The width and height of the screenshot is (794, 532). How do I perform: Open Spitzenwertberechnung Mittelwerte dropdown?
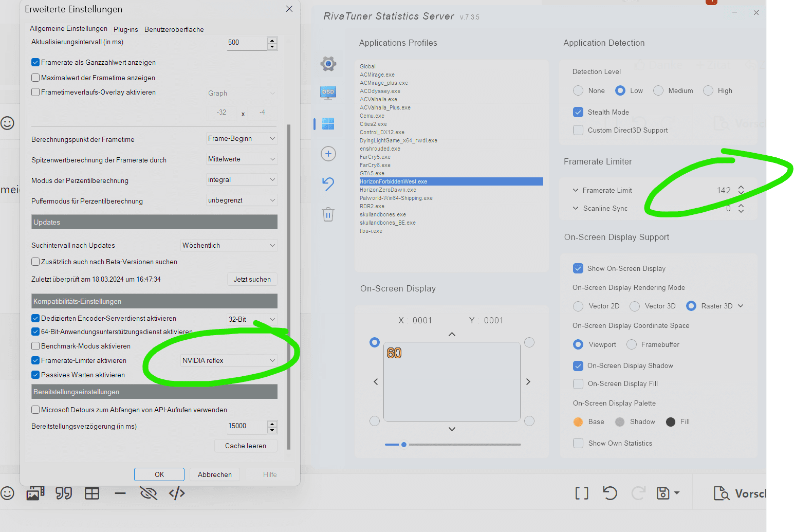[242, 159]
